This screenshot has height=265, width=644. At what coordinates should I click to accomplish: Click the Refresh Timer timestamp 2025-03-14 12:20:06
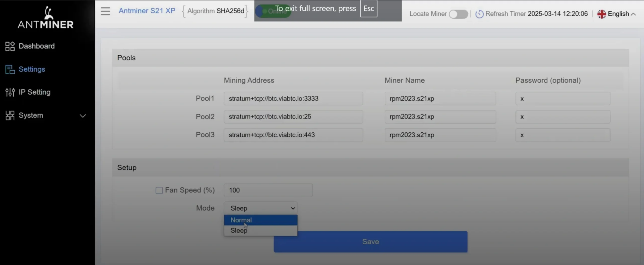coord(558,14)
